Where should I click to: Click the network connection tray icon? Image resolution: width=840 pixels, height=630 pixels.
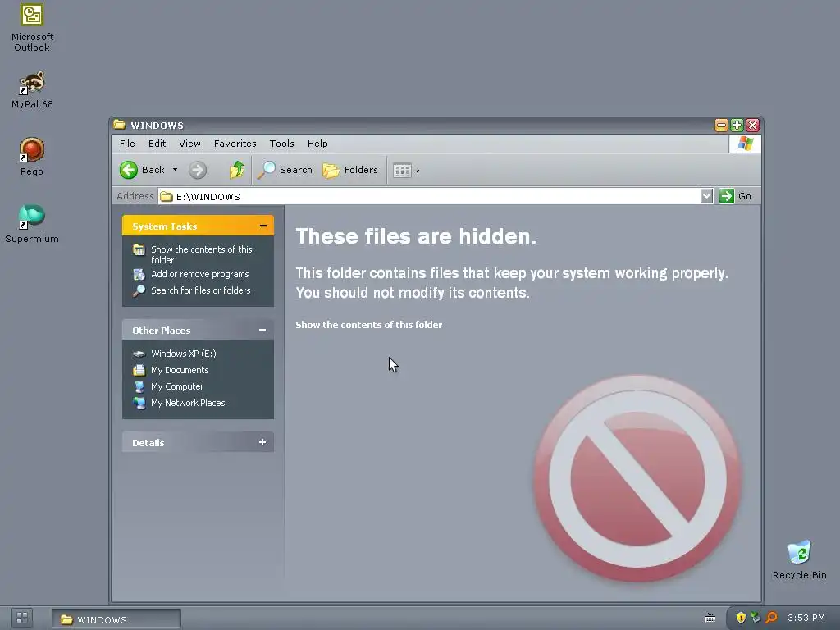click(756, 618)
